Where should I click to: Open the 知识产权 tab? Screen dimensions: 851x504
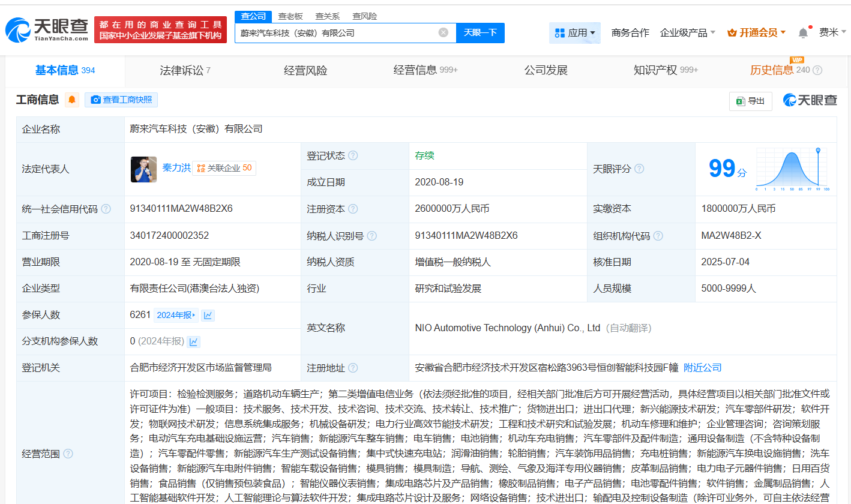[x=666, y=70]
